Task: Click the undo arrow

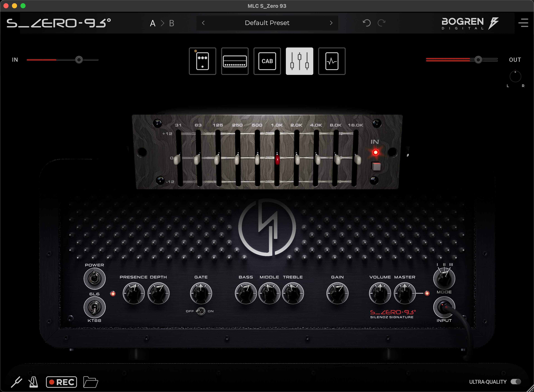Action: click(367, 23)
